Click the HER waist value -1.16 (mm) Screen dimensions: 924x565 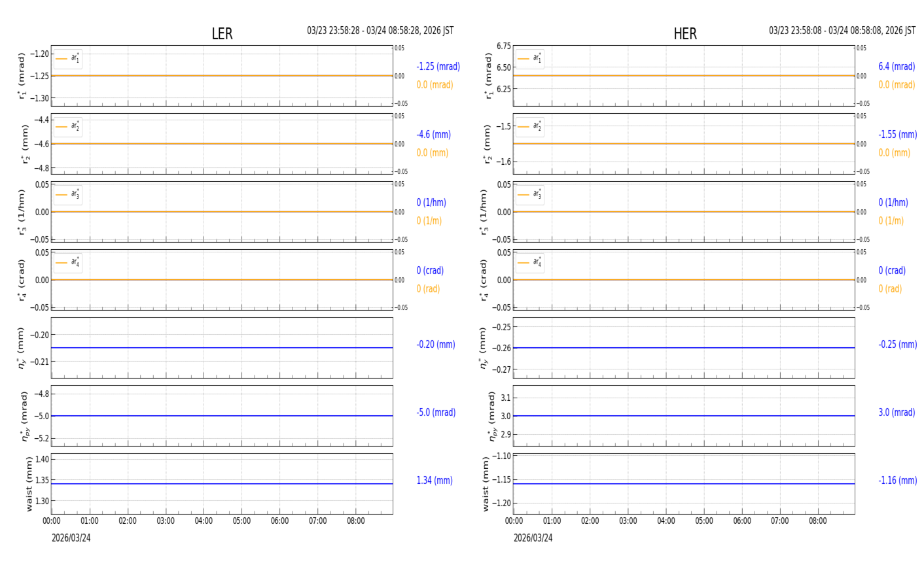tap(898, 481)
